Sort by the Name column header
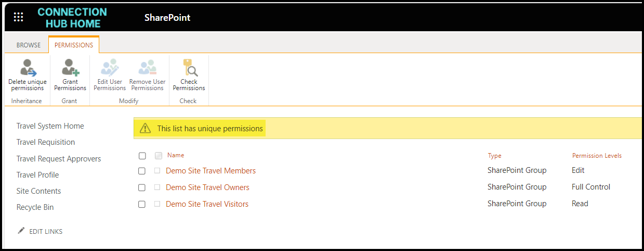644x251 pixels. click(x=176, y=155)
